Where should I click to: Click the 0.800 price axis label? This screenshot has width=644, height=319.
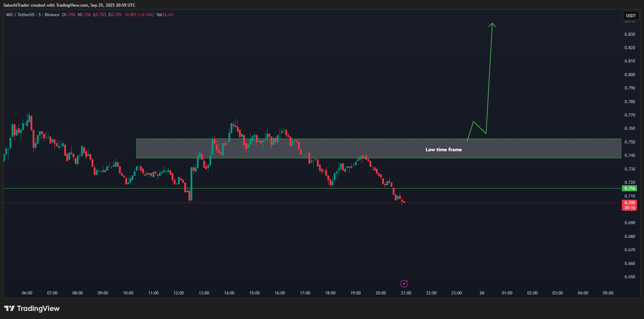click(630, 75)
